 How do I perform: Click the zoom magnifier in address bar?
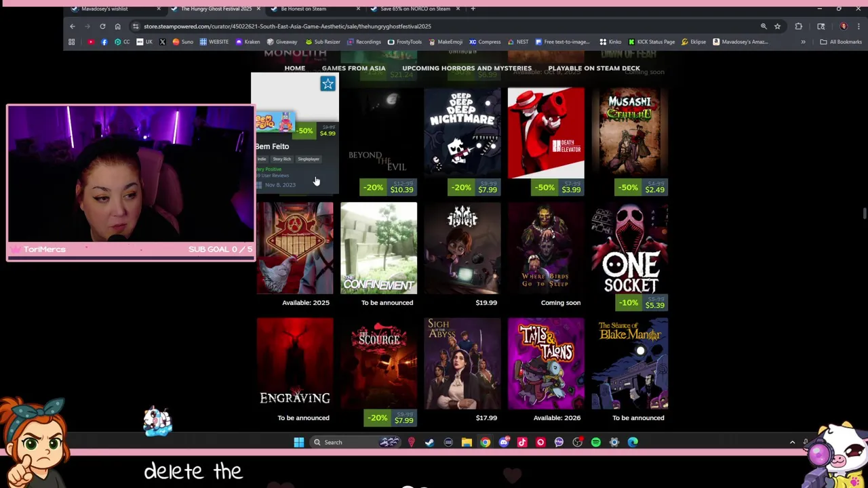(764, 26)
